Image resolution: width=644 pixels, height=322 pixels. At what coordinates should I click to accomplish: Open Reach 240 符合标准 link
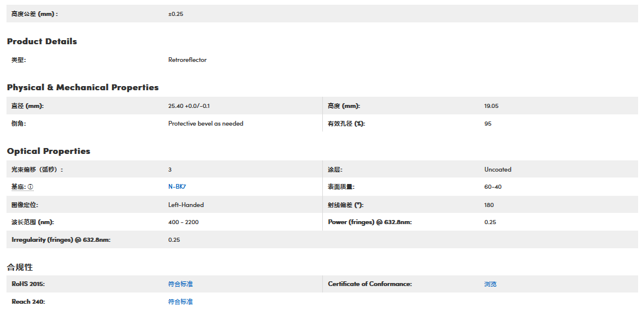(180, 302)
